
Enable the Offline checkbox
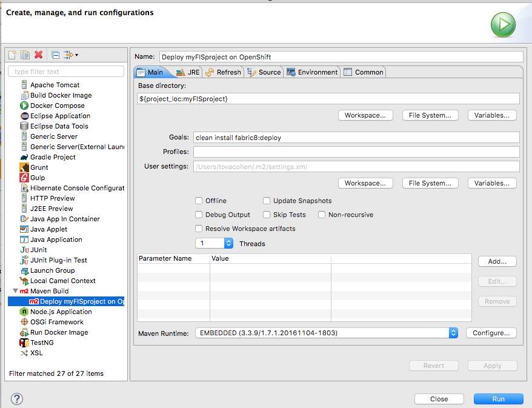199,201
